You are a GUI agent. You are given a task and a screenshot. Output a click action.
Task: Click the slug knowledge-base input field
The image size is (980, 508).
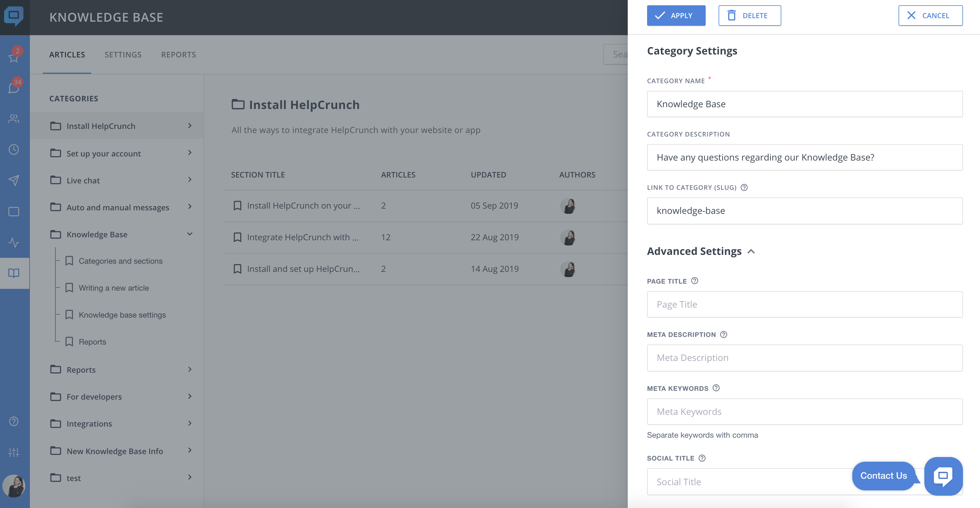pos(805,211)
